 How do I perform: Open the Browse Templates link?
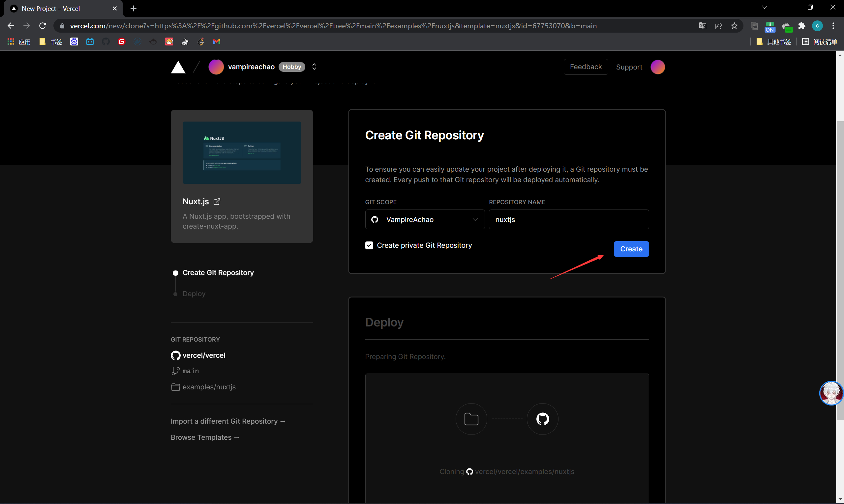205,437
